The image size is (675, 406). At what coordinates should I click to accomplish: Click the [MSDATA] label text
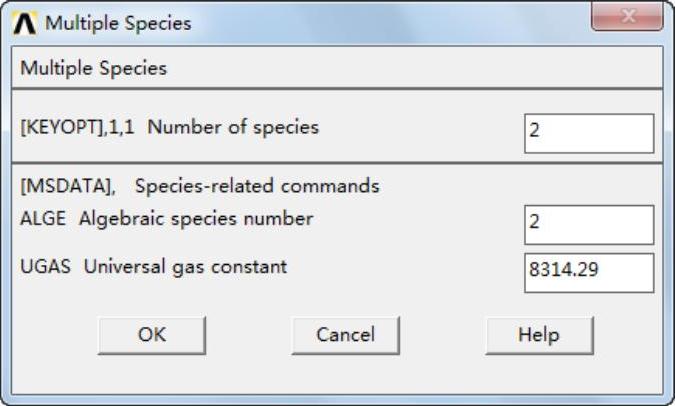(x=65, y=186)
